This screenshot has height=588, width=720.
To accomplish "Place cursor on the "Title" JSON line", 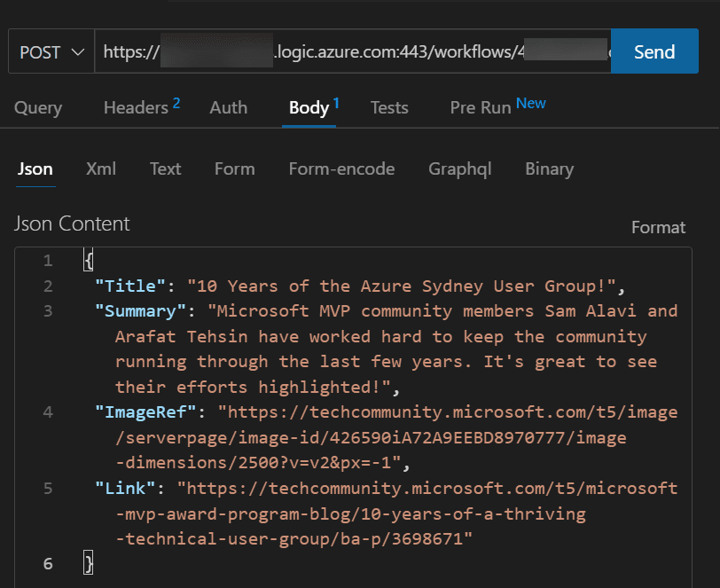I will coord(355,286).
